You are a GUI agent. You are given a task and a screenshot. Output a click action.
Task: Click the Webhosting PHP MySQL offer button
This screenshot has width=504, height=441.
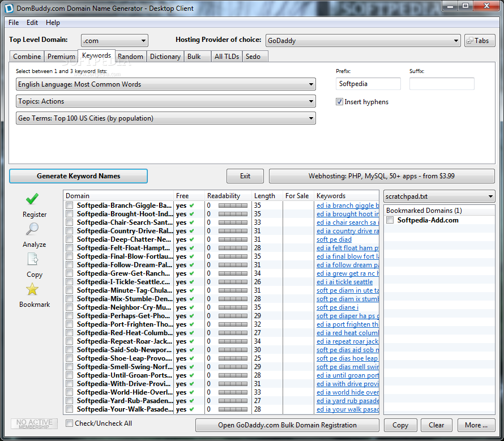(382, 176)
